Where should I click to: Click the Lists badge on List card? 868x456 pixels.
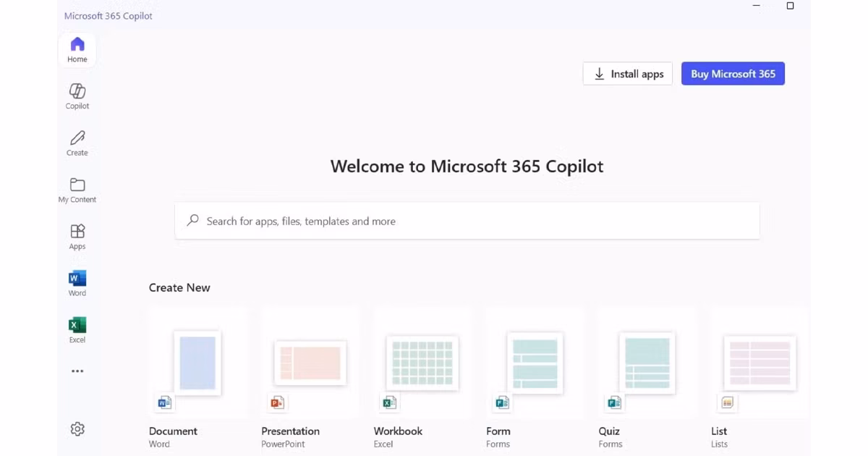coord(727,402)
